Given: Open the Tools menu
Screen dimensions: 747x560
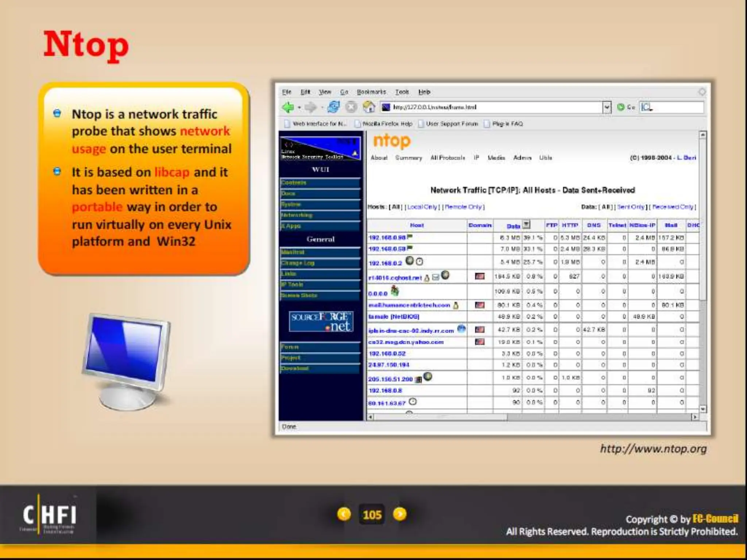Looking at the screenshot, I should point(402,92).
